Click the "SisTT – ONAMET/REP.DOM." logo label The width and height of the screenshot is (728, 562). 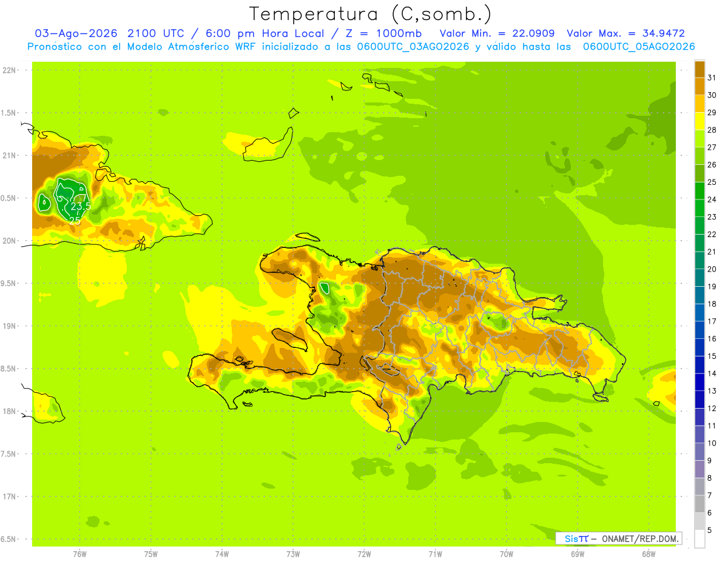point(619,538)
